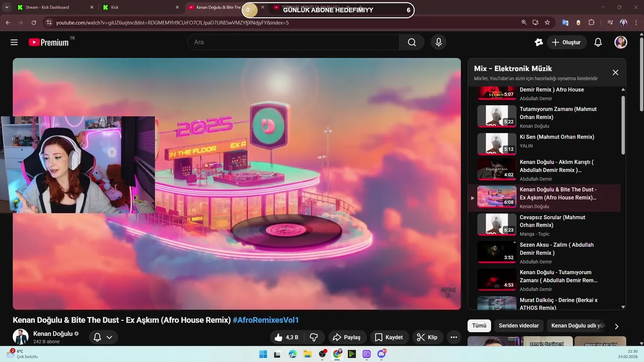The height and width of the screenshot is (362, 644).
Task: Click the Oluştur create button
Action: point(566,42)
